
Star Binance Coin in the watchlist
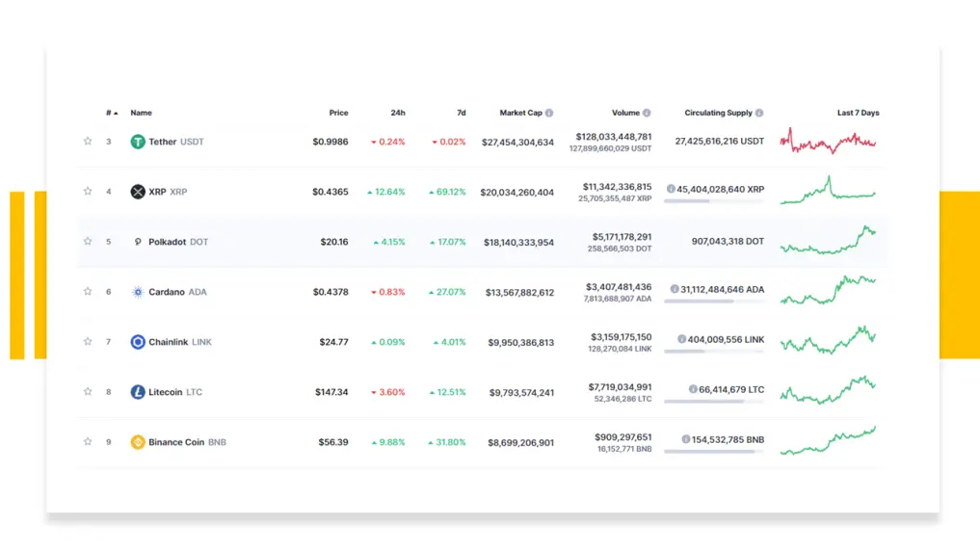(88, 441)
